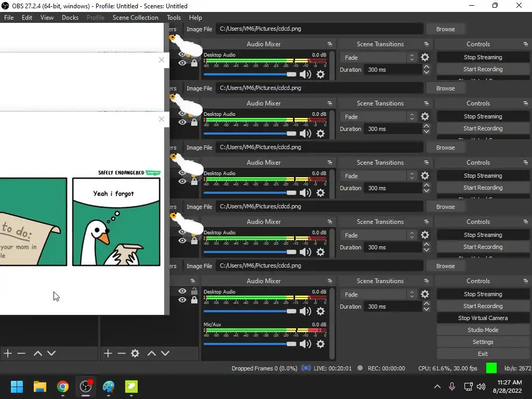
Task: Toggle upper eye icon beside bottommost Audio Mixer
Action: [182, 291]
